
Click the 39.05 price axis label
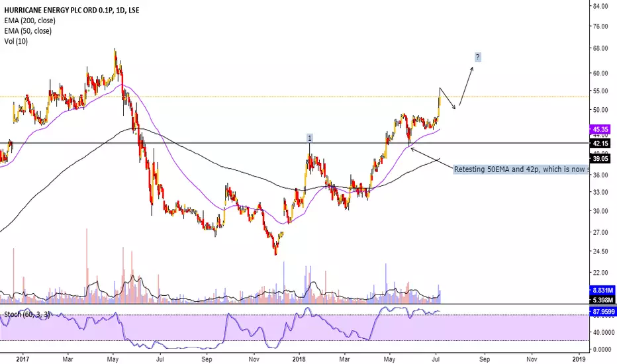coord(600,159)
